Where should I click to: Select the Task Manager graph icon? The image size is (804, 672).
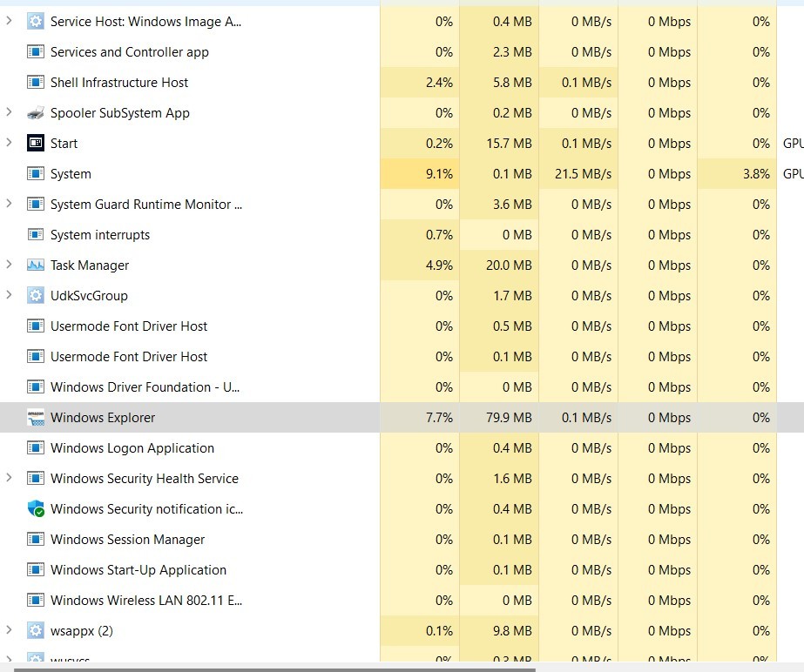point(36,265)
